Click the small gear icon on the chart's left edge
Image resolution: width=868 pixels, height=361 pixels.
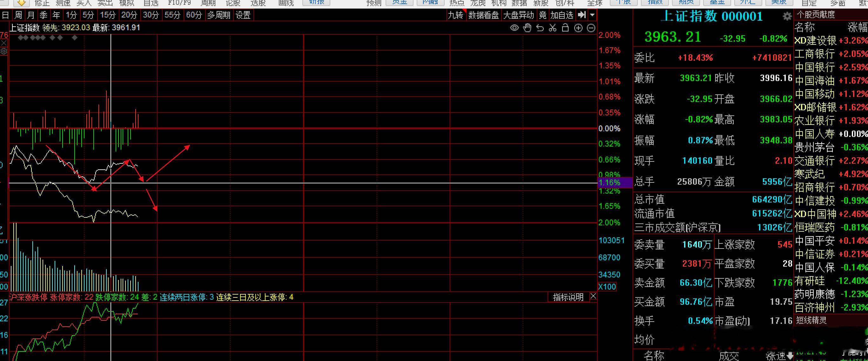click(4, 51)
